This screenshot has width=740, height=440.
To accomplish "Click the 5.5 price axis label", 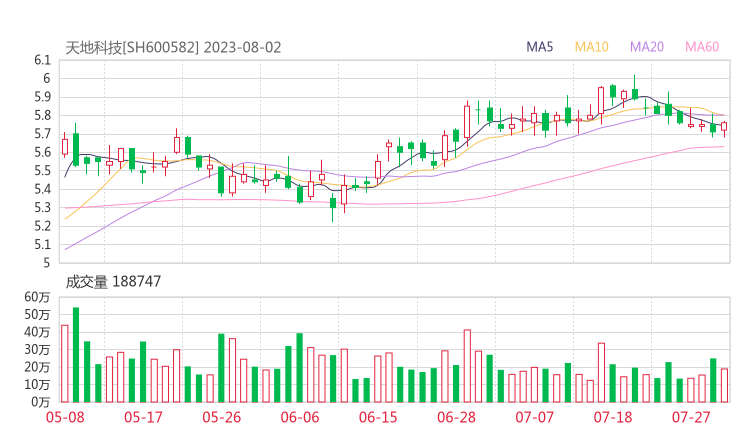I will click(x=42, y=171).
